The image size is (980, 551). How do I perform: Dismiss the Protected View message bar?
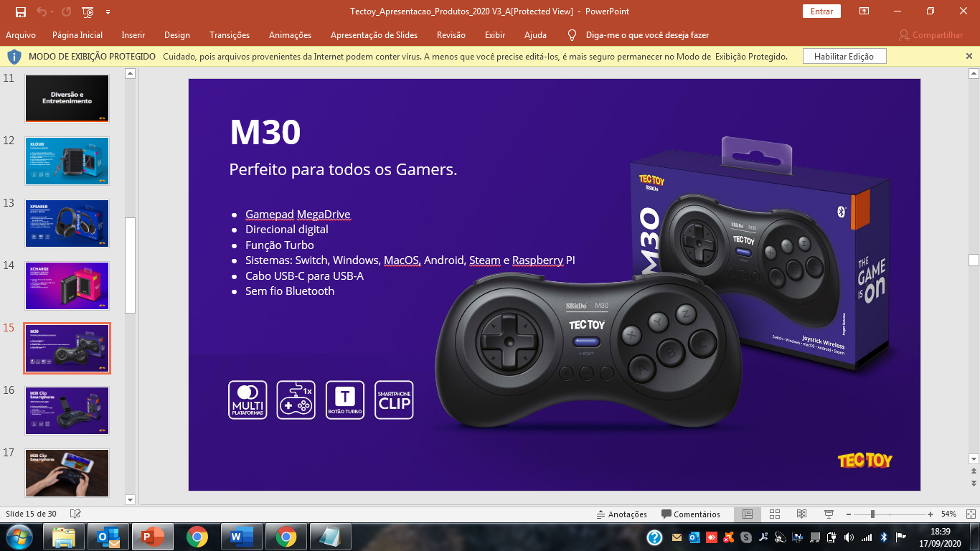coord(969,56)
